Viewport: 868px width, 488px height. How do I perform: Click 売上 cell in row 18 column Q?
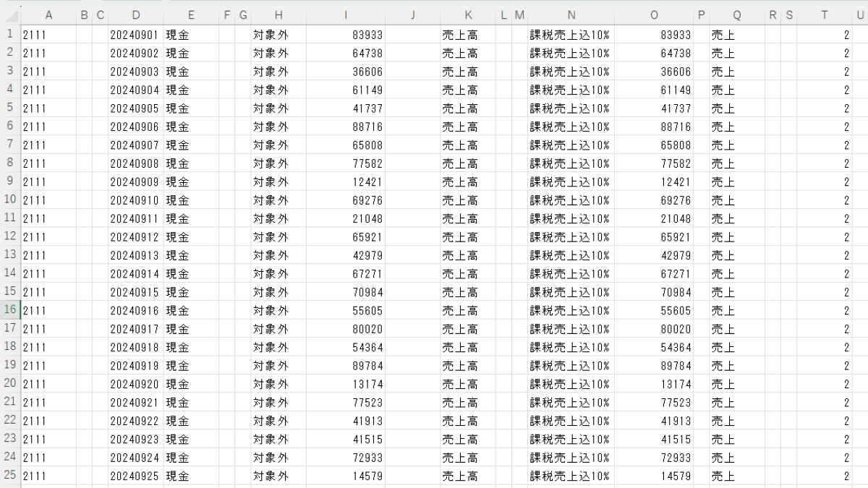pos(736,347)
